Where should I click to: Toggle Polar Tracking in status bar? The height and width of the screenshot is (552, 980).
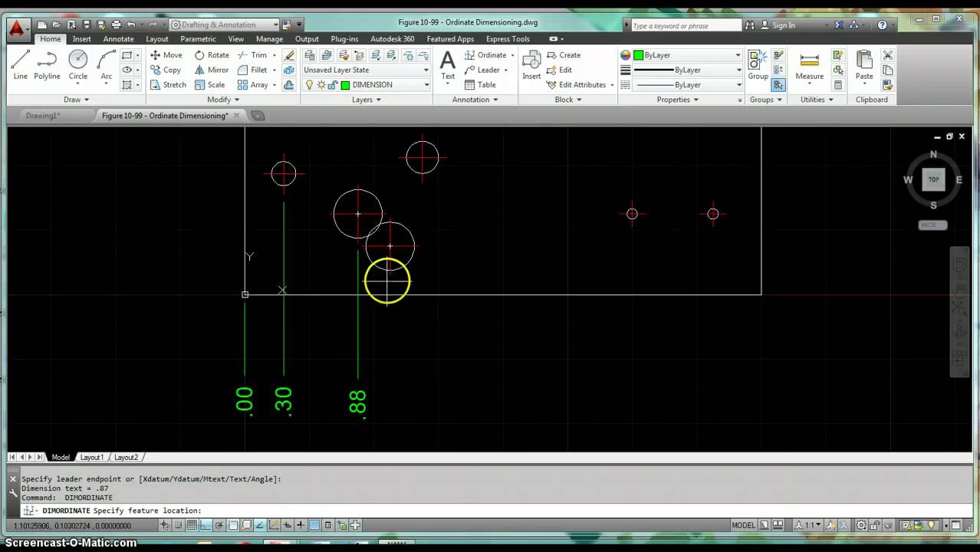click(x=219, y=525)
